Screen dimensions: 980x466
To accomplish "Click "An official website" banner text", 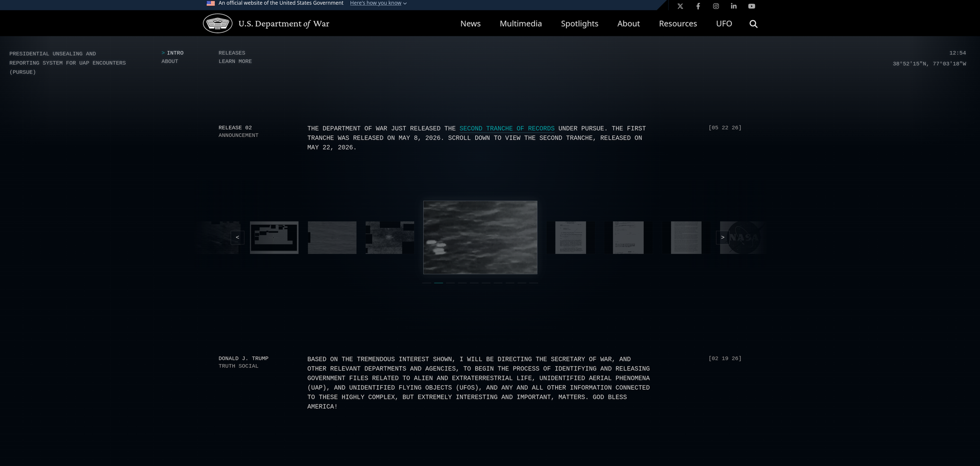I will pyautogui.click(x=281, y=3).
